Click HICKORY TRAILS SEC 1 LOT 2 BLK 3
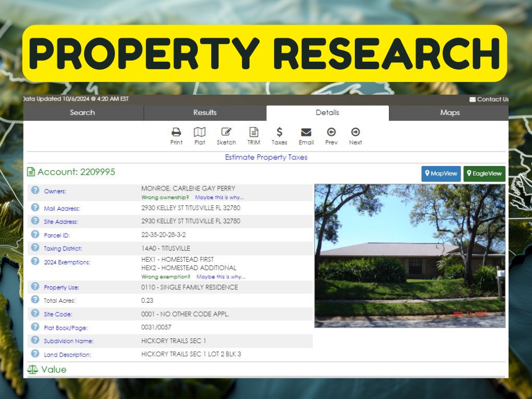Image resolution: width=532 pixels, height=399 pixels. pos(191,354)
